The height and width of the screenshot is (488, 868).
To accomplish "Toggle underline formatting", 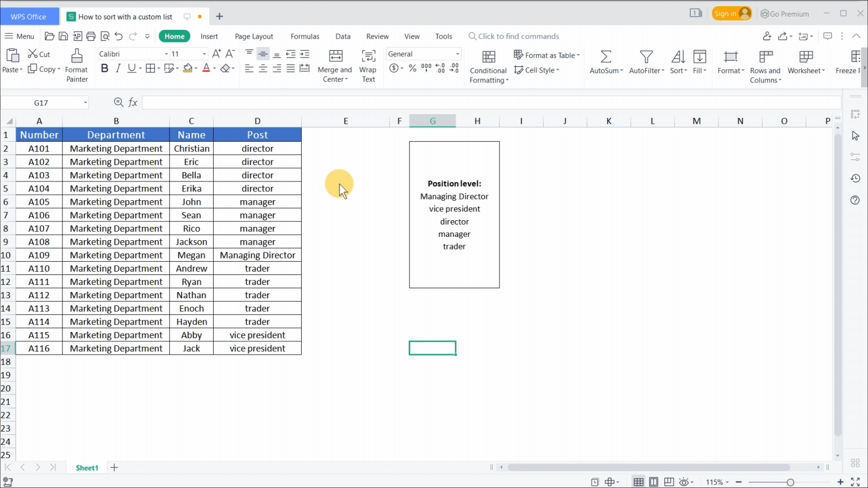I will (131, 68).
